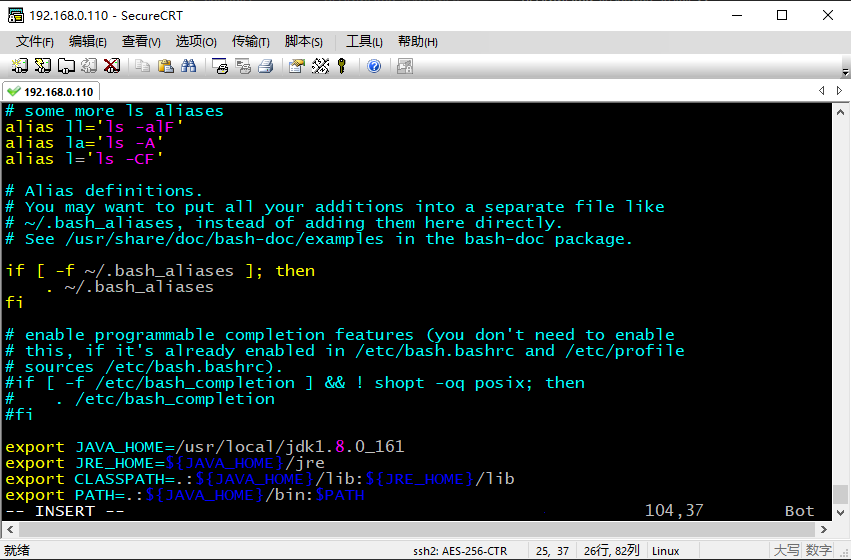Click the Public Key Assistant key icon
Screen dimensions: 851x560
tap(342, 66)
